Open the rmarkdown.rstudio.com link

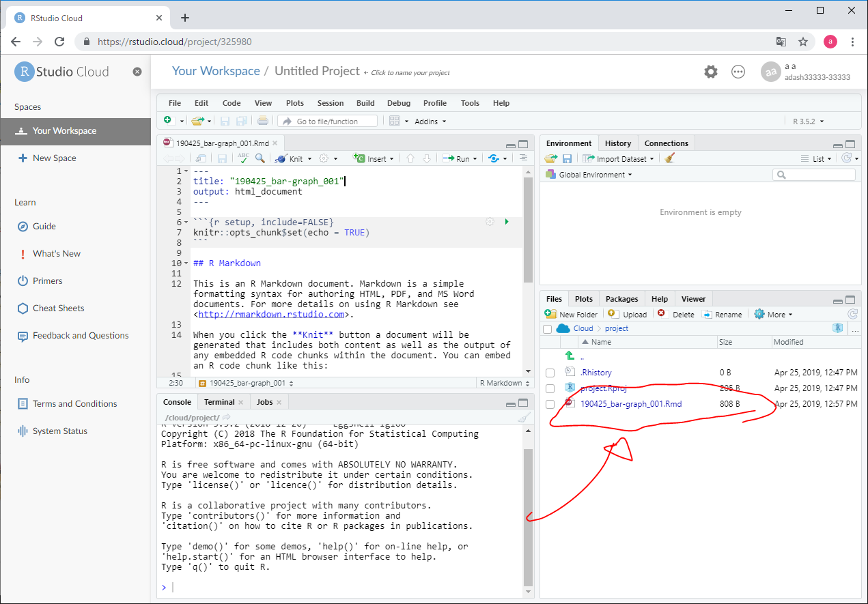pyautogui.click(x=271, y=314)
